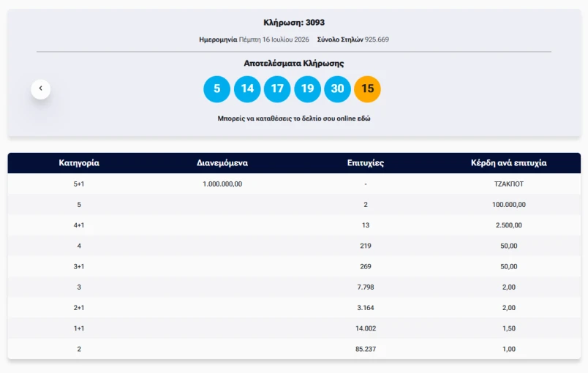Click the blue number 19 ball

[x=307, y=88]
